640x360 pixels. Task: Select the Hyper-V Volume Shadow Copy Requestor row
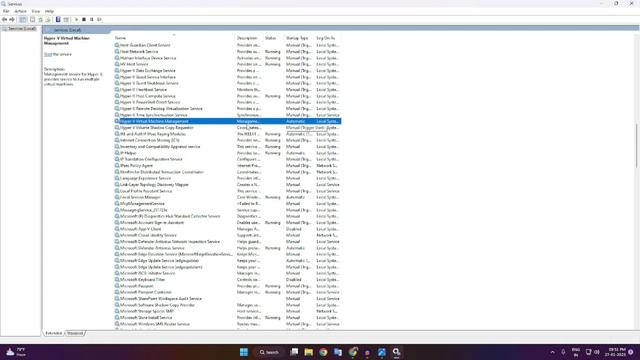click(x=227, y=128)
